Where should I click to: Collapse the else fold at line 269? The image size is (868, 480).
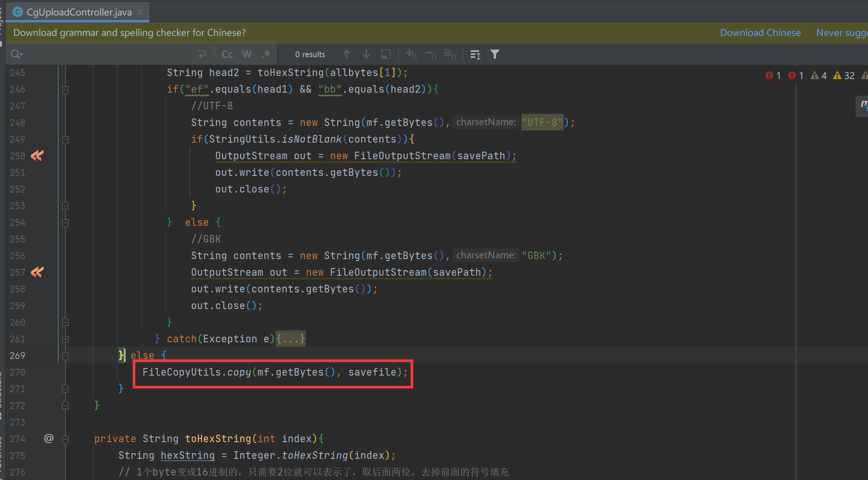point(65,356)
